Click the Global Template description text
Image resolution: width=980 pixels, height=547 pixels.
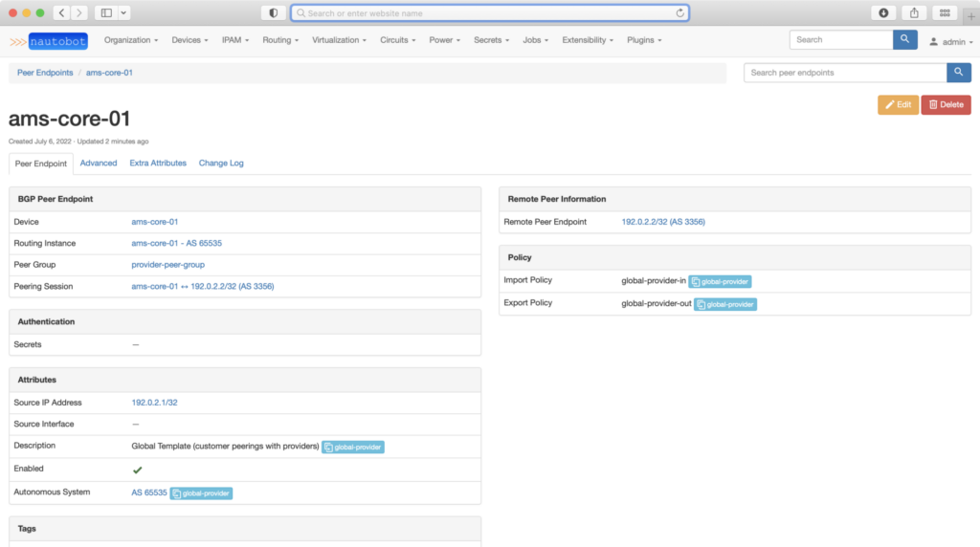click(225, 446)
